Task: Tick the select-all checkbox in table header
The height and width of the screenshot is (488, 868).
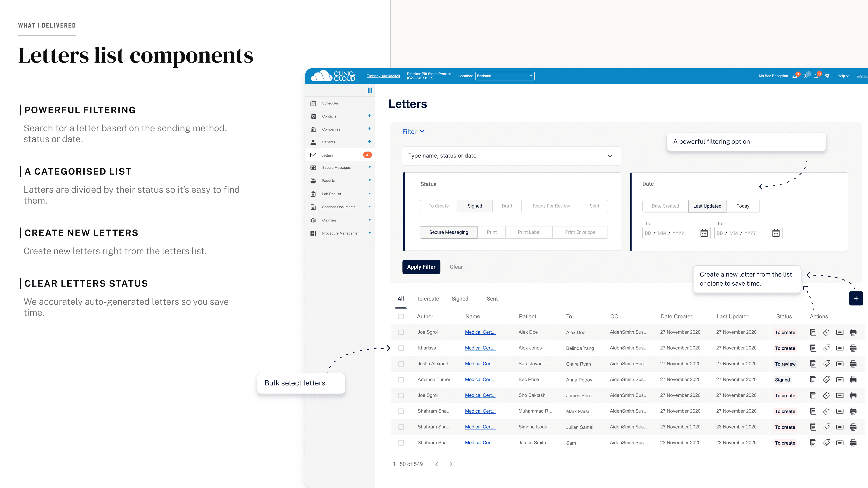Action: [x=401, y=317]
